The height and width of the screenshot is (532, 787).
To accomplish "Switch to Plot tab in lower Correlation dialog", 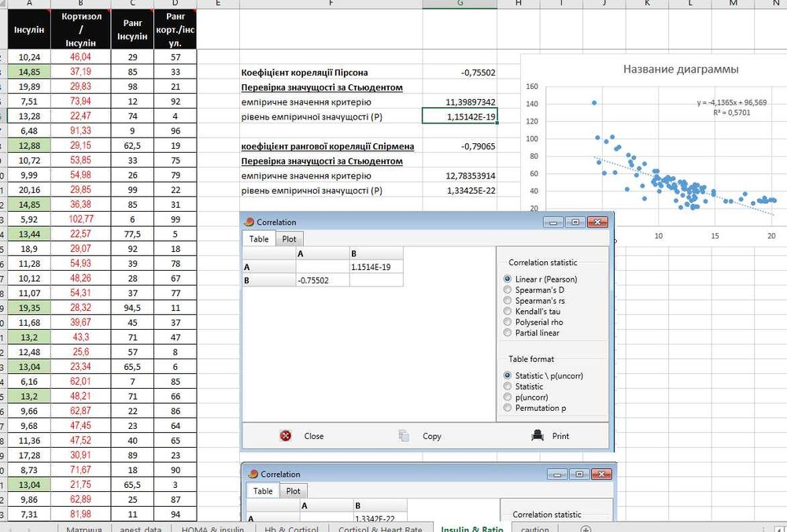I will (x=293, y=491).
